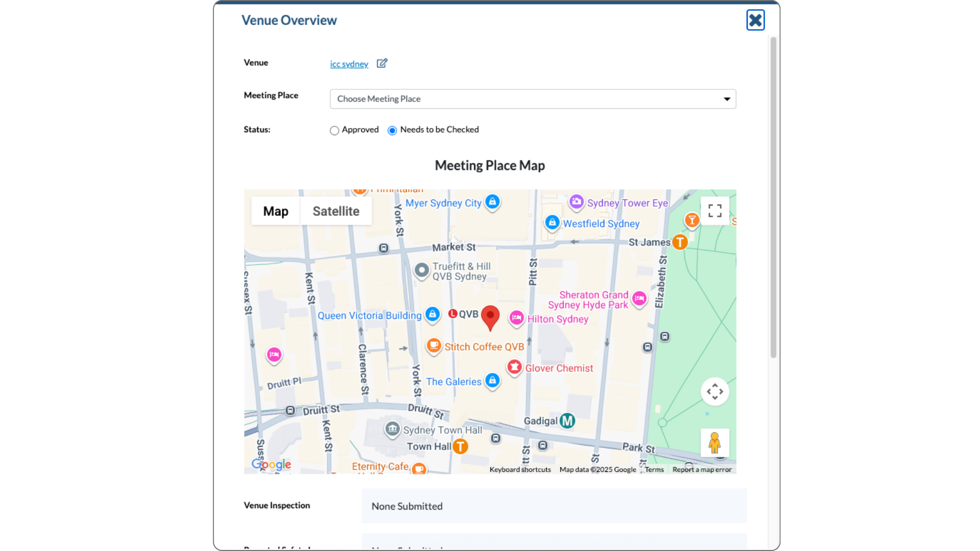The width and height of the screenshot is (980, 551).
Task: Click the red location pin marker
Action: pos(490,317)
